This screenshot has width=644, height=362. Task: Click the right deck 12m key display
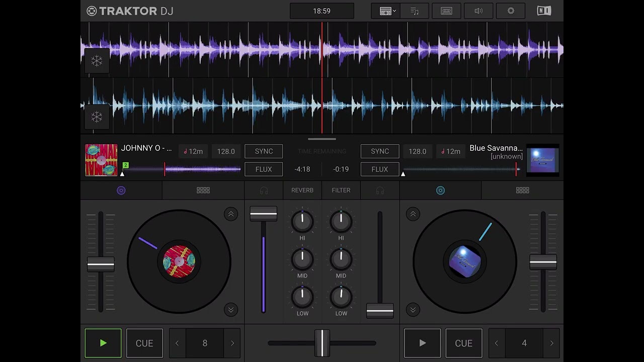pos(450,151)
